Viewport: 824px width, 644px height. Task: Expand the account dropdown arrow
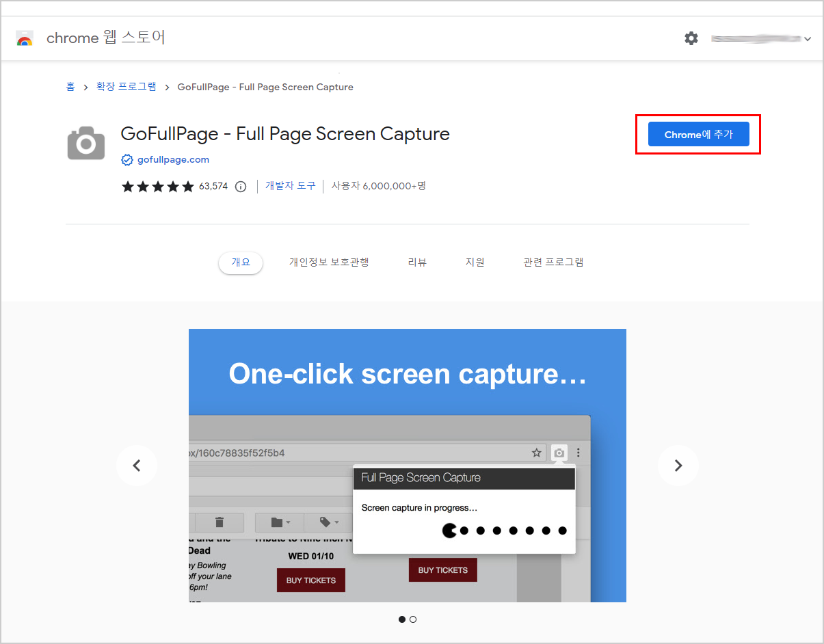pos(808,39)
